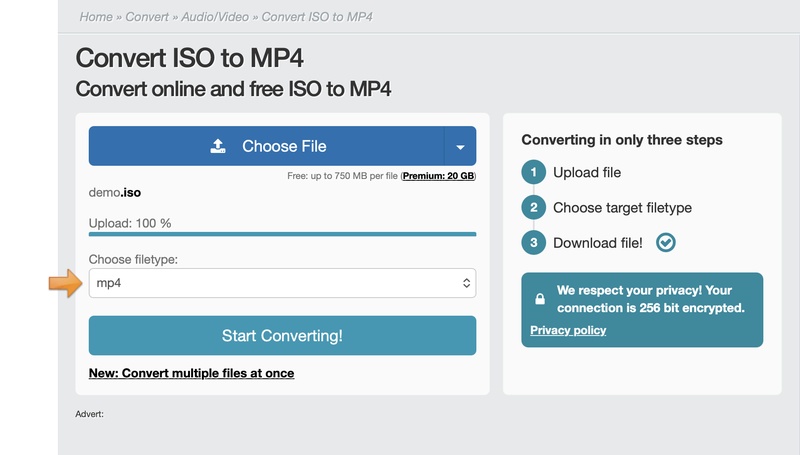Click the Choose target filetype step text

[x=622, y=208]
